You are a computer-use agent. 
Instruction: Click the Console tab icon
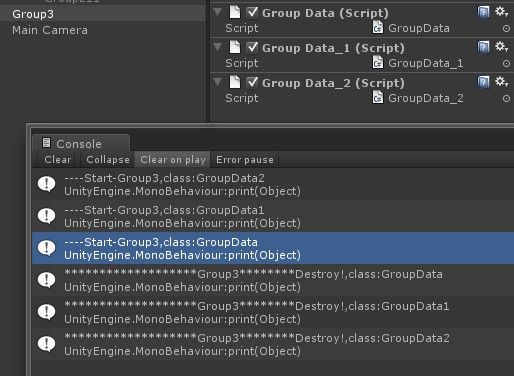point(46,143)
